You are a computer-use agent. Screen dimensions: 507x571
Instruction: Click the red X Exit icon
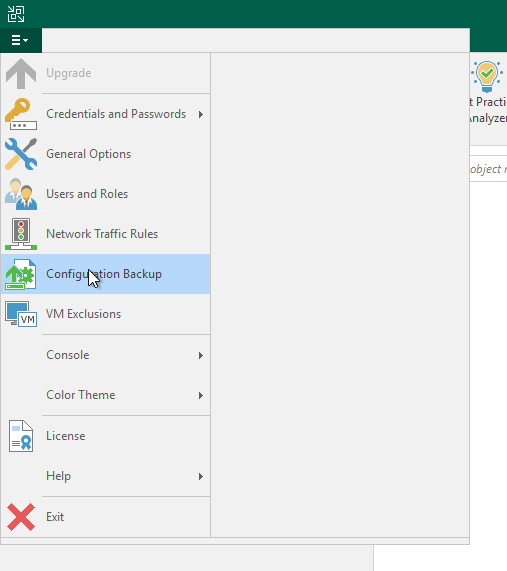point(21,517)
